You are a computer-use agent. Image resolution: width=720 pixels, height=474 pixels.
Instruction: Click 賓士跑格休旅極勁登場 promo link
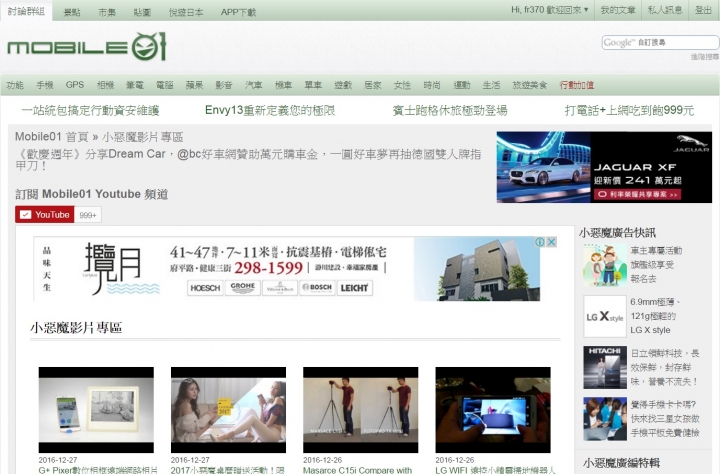450,110
